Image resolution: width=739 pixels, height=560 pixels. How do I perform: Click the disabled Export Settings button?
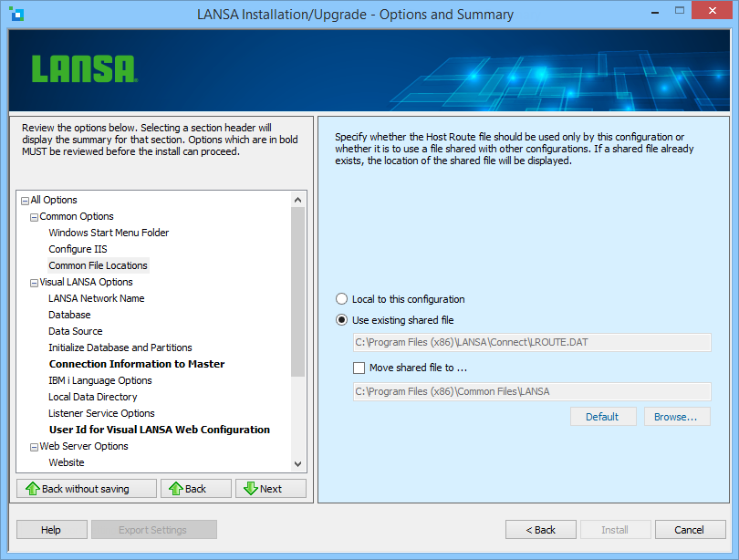154,529
